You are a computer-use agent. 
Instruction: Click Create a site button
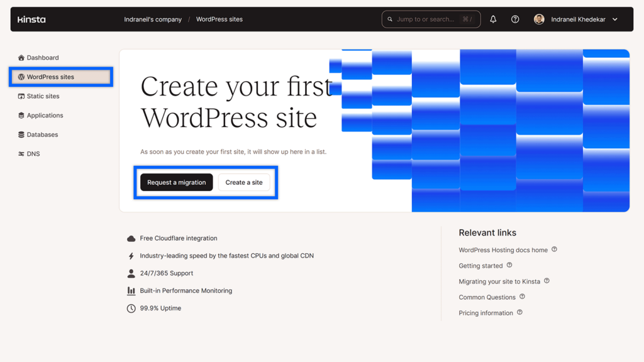(x=244, y=182)
